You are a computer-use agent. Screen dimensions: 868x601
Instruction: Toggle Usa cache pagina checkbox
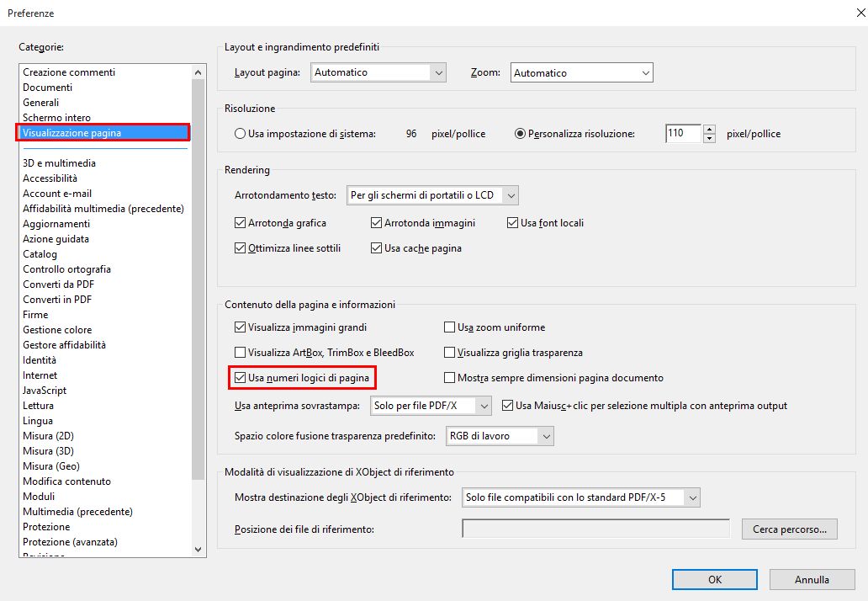pyautogui.click(x=377, y=248)
